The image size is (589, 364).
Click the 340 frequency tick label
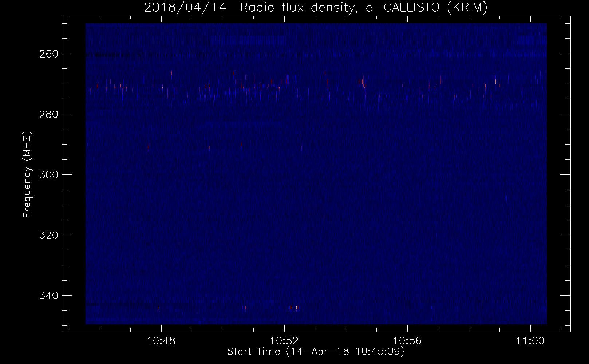point(48,296)
